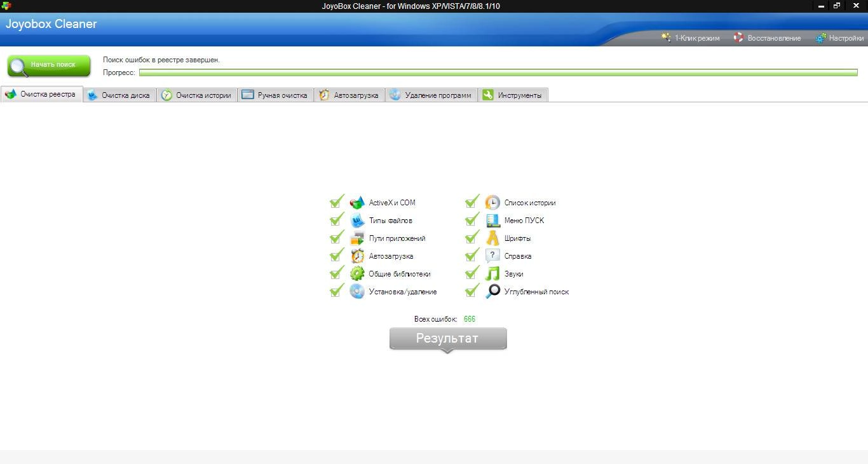Toggle Пути приложений checkmark
This screenshot has width=868, height=464.
pos(337,237)
